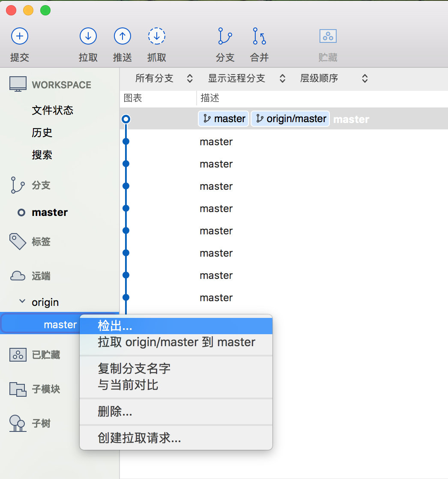Viewport: 448px width, 479px height.
Task: Click the 分支 (Branch) toolbar icon
Action: [225, 36]
